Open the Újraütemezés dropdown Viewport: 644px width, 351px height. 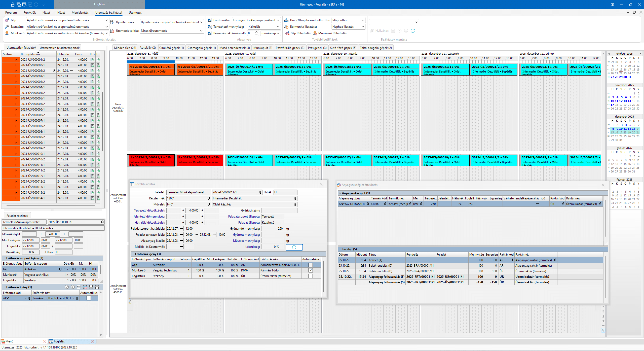tap(201, 22)
